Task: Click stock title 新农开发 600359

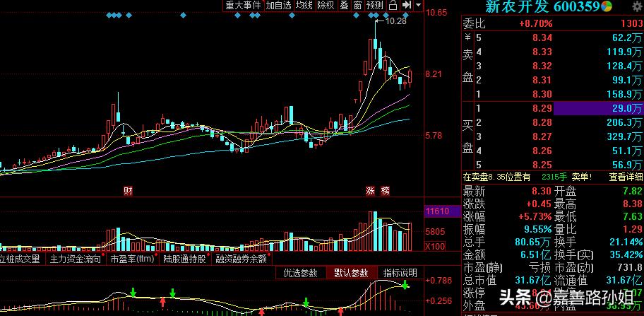Action: (x=542, y=6)
